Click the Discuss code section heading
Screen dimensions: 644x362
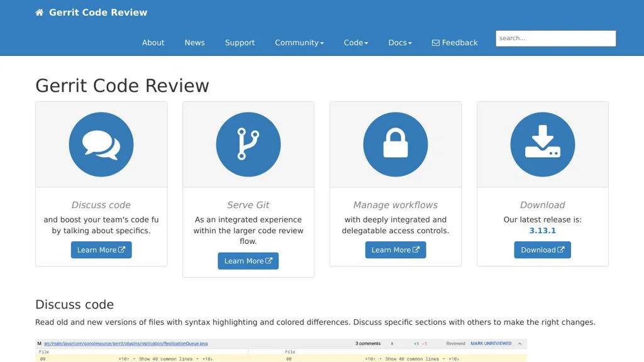click(x=74, y=305)
